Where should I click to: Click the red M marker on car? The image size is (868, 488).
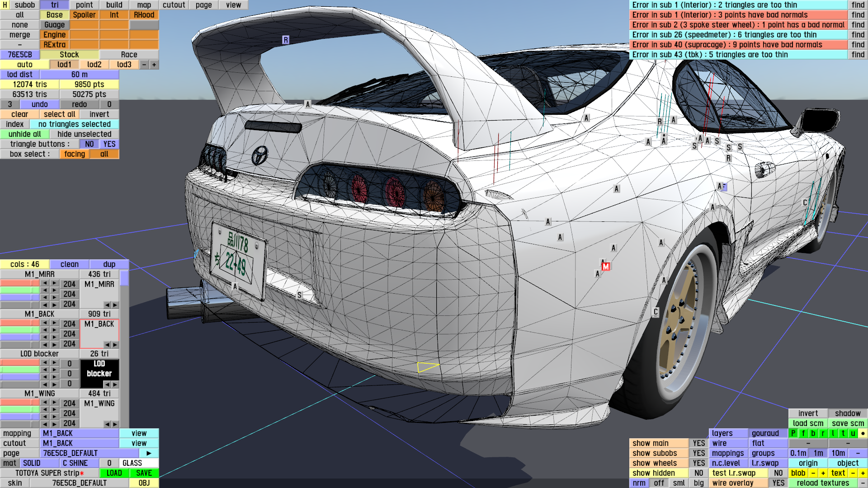pyautogui.click(x=606, y=267)
